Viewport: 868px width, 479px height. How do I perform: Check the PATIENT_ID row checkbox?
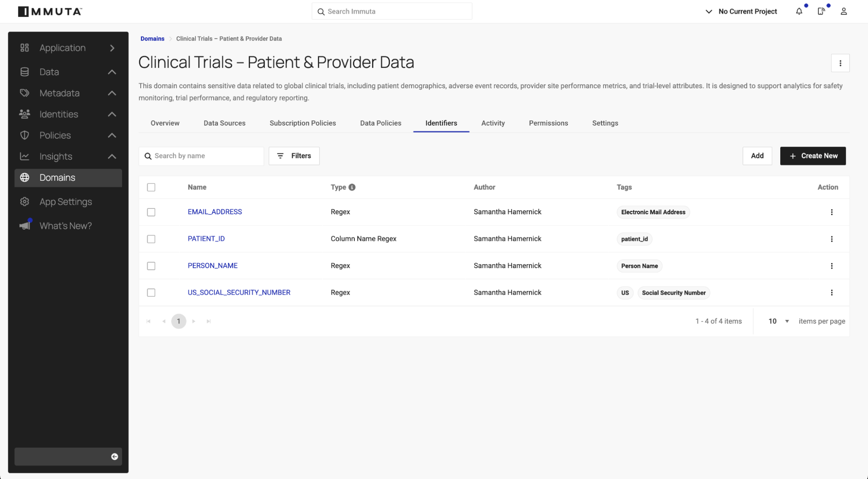click(151, 239)
